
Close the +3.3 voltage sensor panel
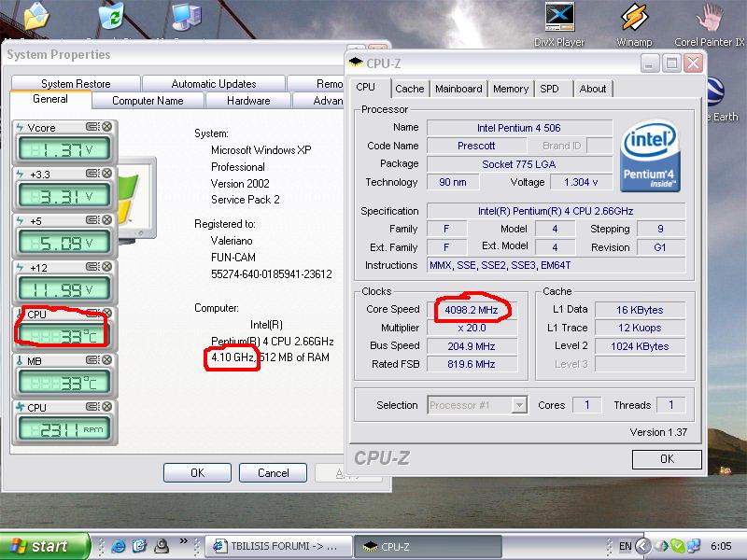[107, 174]
